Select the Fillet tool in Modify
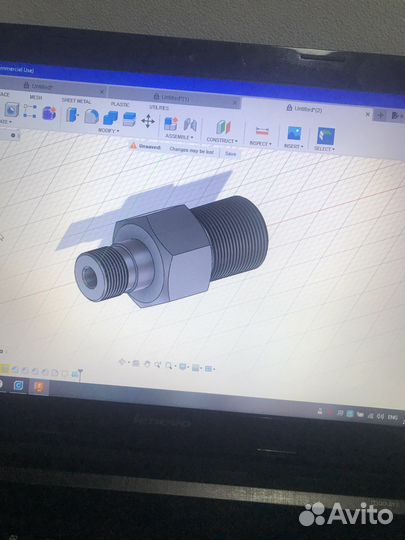405x540 pixels. 91,116
